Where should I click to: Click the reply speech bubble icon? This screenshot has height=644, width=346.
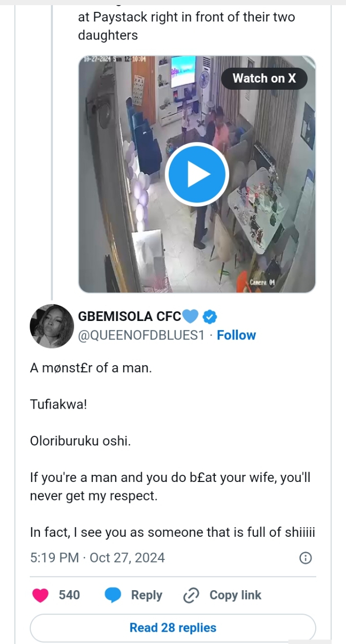click(x=113, y=595)
